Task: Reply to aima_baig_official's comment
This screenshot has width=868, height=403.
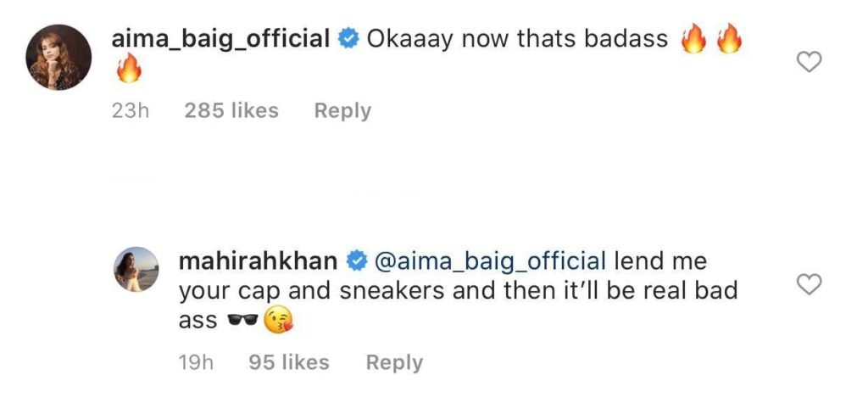Action: 342,110
